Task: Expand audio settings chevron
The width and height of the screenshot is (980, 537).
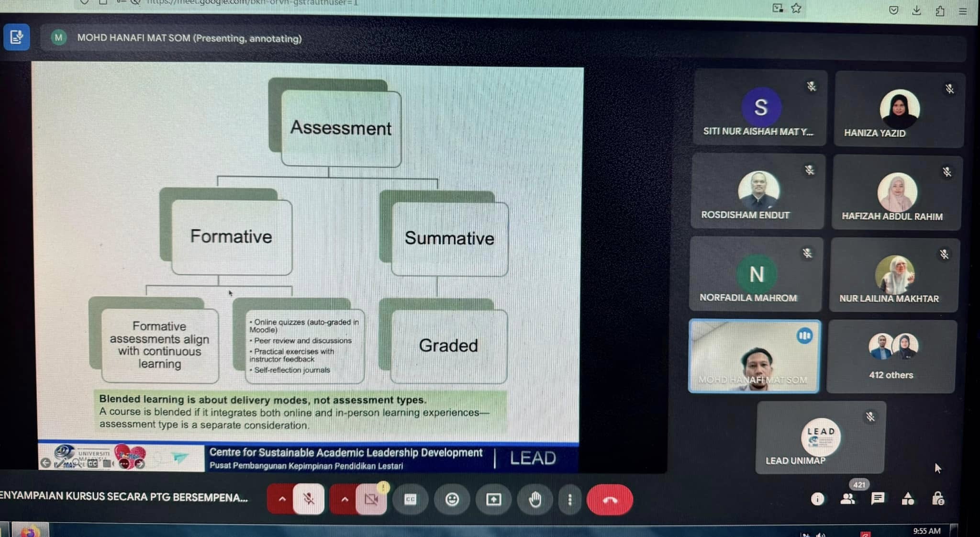Action: [x=282, y=499]
